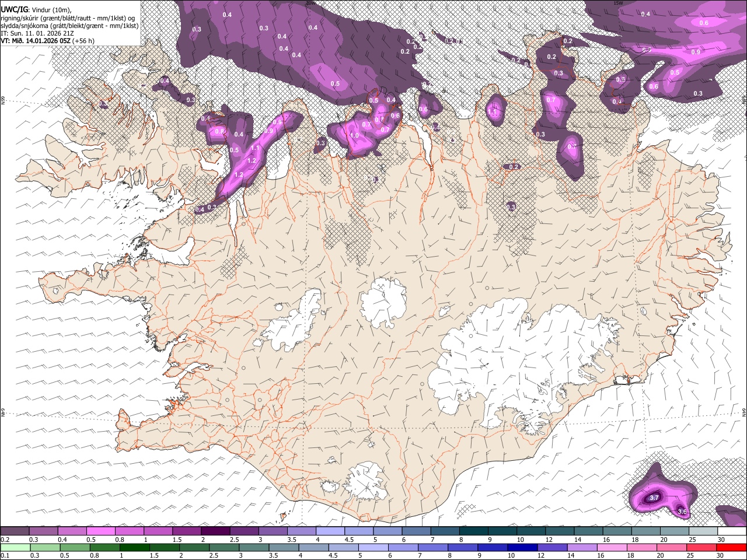Click the bright magenta snow swatch labeled 0.5
Viewport: 747px width, 560px height.
101,531
